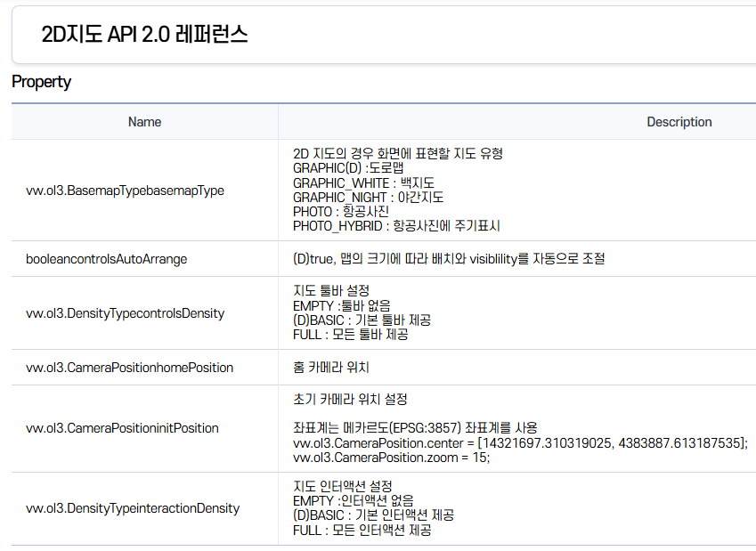Click the vw.ol3.CameraPosition.center value line
Image resolution: width=756 pixels, height=551 pixels.
click(x=520, y=443)
